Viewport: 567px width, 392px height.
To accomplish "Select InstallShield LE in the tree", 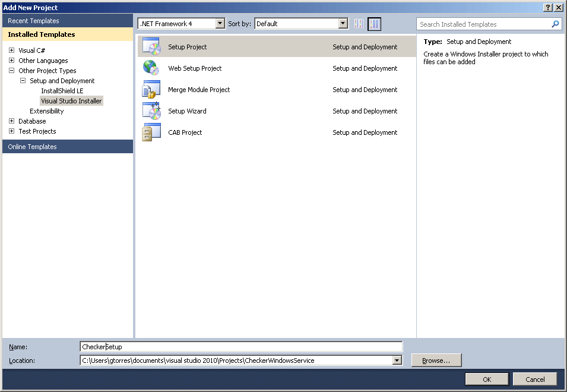I will click(62, 91).
